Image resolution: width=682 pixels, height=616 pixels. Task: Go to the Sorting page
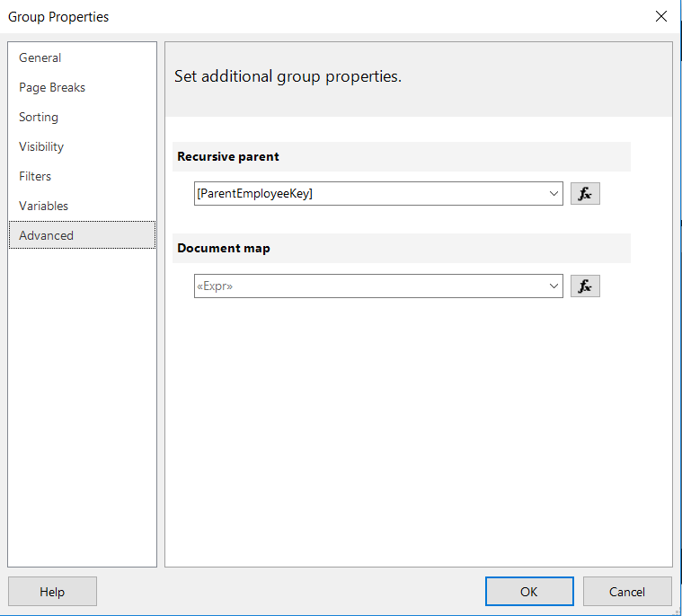(39, 117)
